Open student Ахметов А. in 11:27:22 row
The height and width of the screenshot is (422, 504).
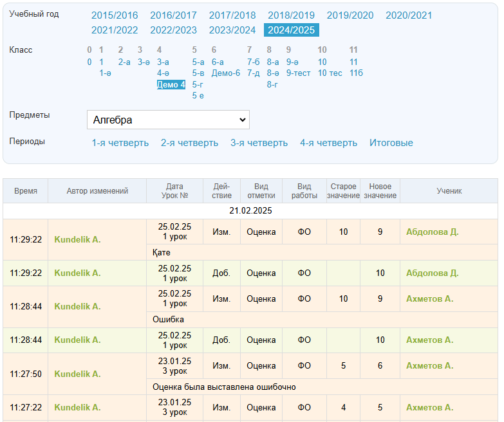pos(429,407)
